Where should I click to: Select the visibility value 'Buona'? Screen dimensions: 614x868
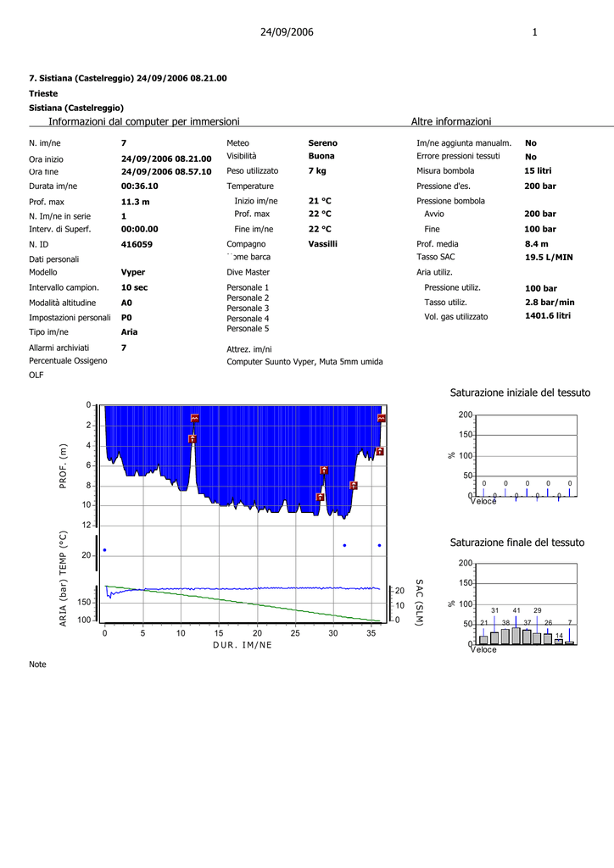[x=321, y=156]
